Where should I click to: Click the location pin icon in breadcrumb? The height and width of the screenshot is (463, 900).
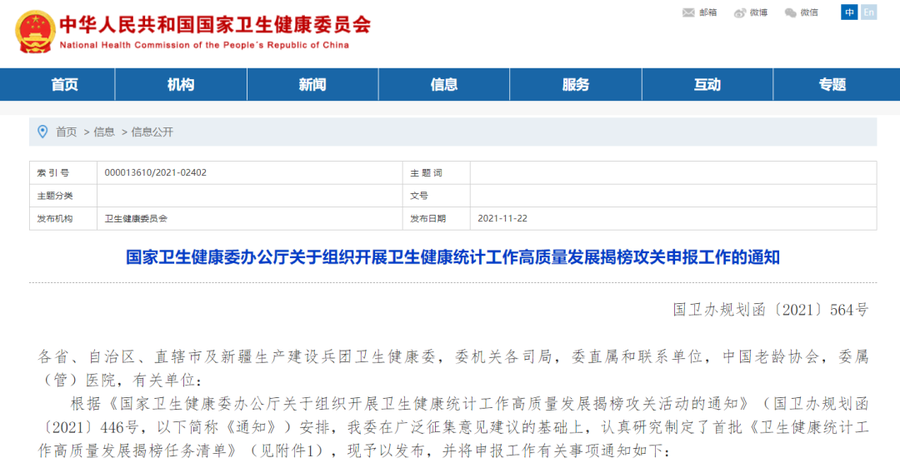click(x=42, y=132)
